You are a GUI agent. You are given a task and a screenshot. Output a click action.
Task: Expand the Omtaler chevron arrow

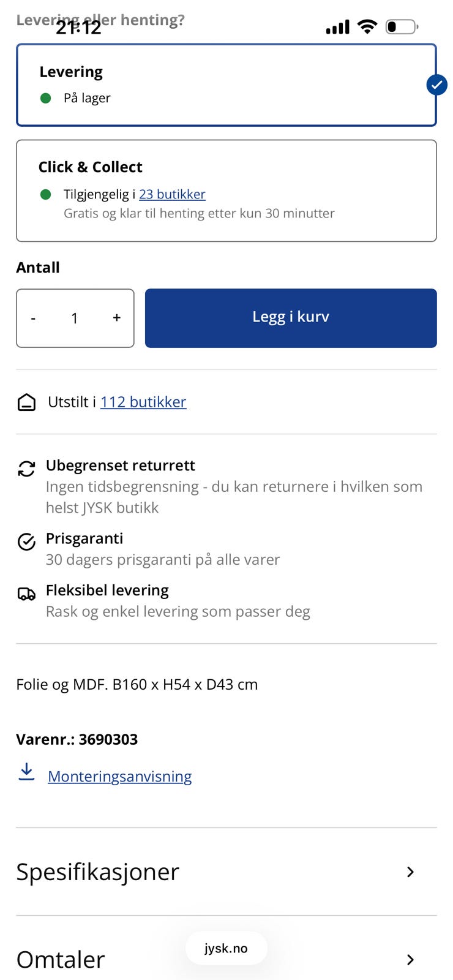click(410, 959)
